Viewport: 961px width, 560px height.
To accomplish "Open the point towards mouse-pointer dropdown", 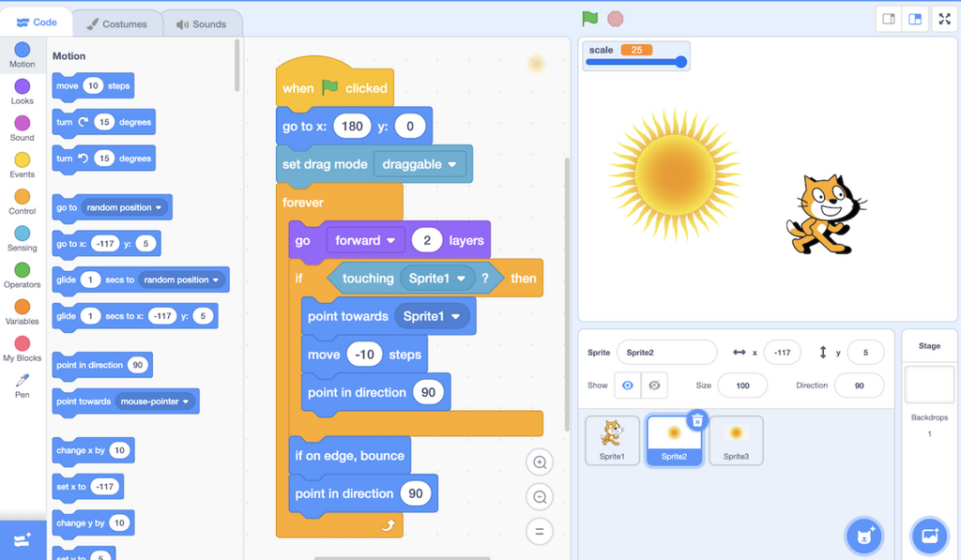I will click(155, 401).
